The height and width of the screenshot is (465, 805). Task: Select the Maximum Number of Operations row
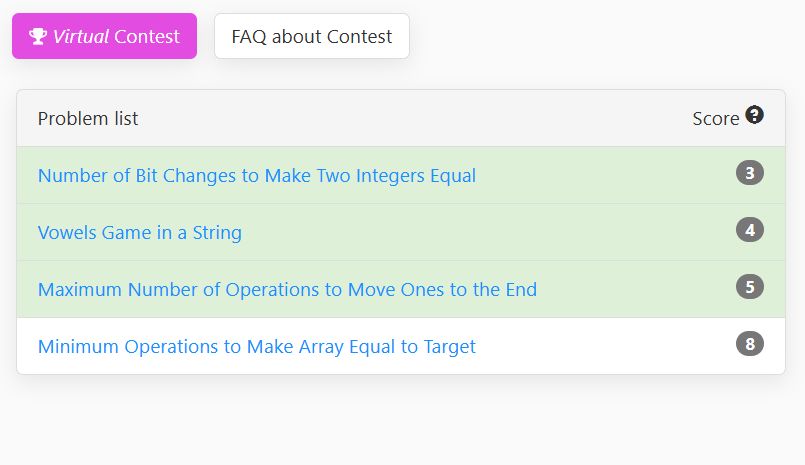pos(401,289)
